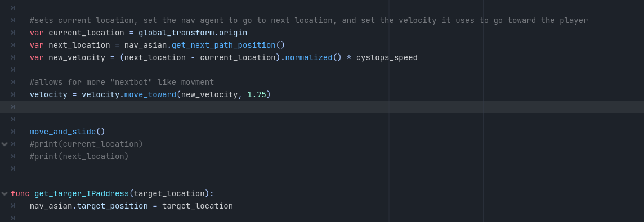Click the comment line starting with '#sets current location'
The image size is (644, 222).
click(309, 21)
